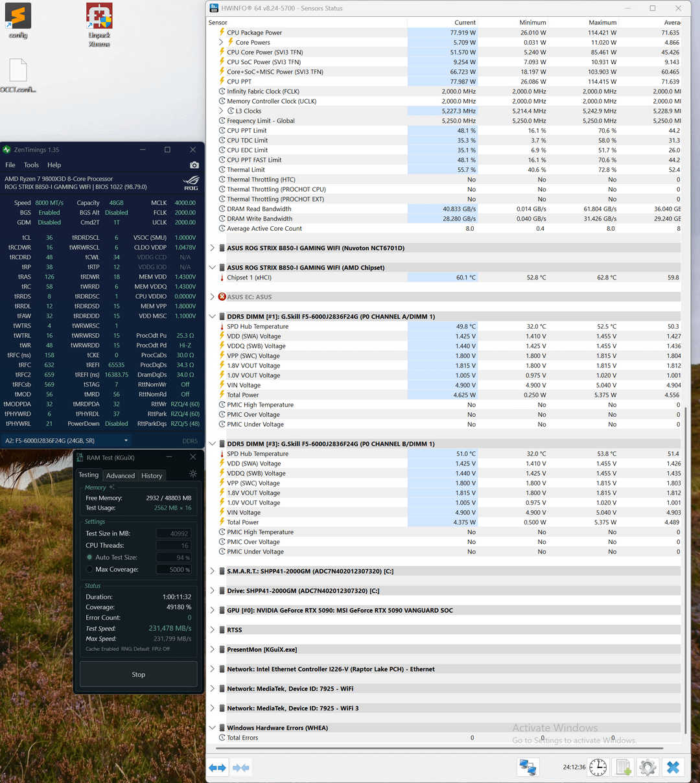The height and width of the screenshot is (783, 700).
Task: Click the Test Size in MB field
Action: click(x=174, y=533)
